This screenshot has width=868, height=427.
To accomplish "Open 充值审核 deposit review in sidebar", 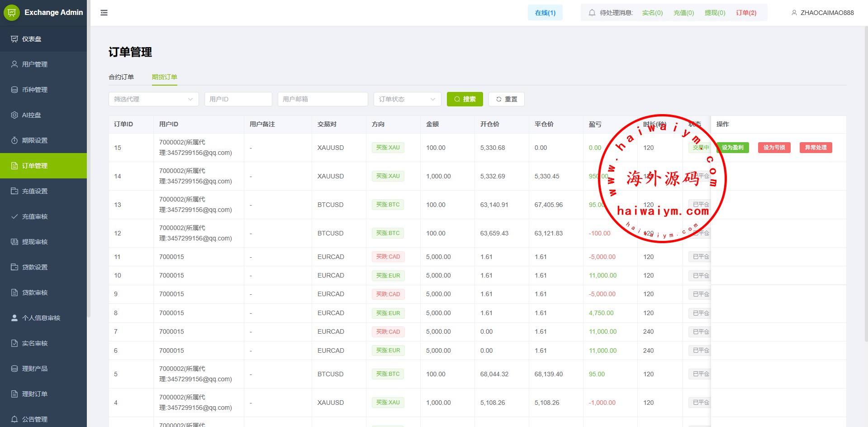I will [34, 216].
